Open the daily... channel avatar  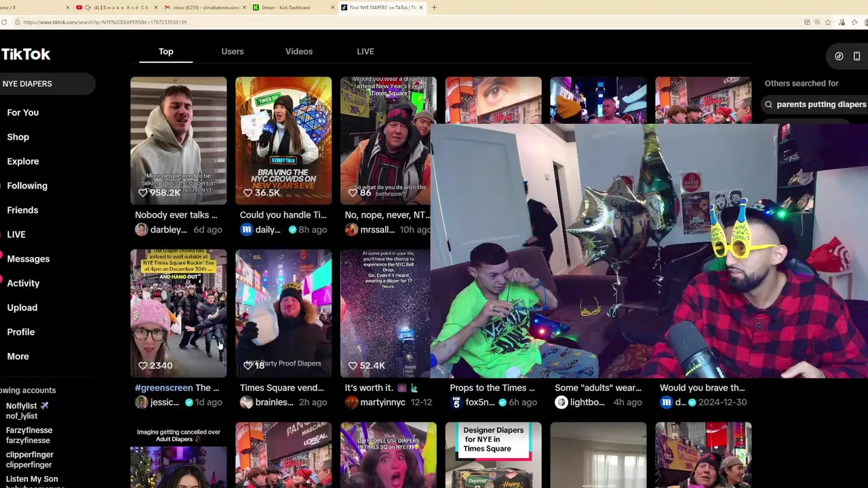[246, 230]
